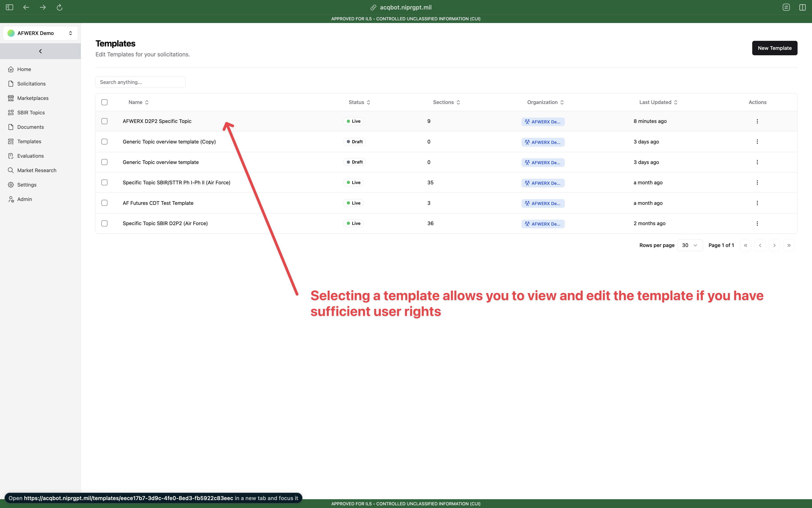The width and height of the screenshot is (812, 508).
Task: Check the Specific Topic SBIR D2P2 checkbox
Action: (104, 223)
